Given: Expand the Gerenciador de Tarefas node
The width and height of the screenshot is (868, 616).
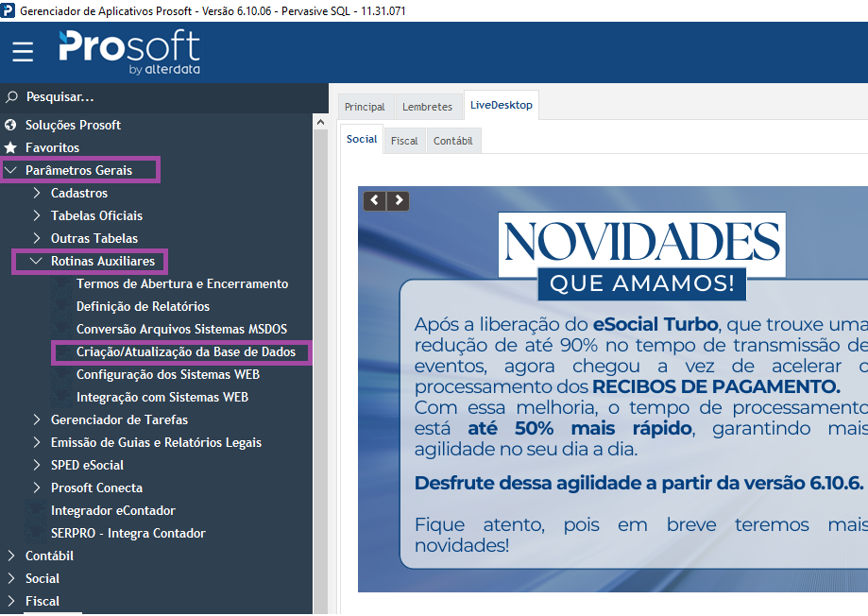Looking at the screenshot, I should click(x=37, y=419).
